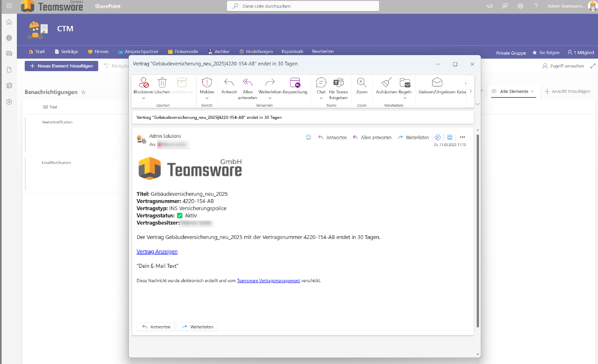Click the Diese Liste durchsuchen search field
Image resolution: width=598 pixels, height=364 pixels.
click(x=303, y=6)
